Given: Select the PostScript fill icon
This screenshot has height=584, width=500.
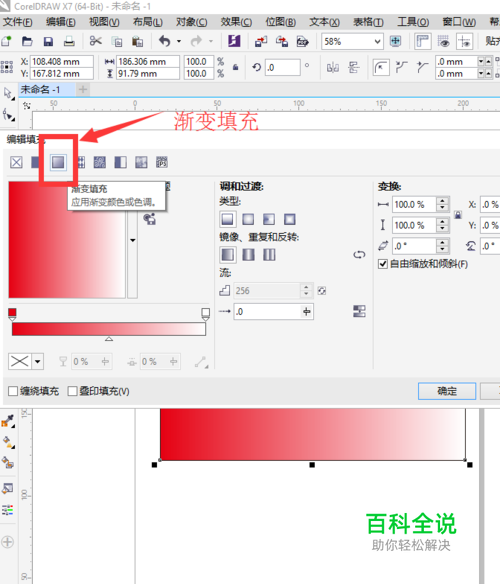Looking at the screenshot, I should coord(162,162).
